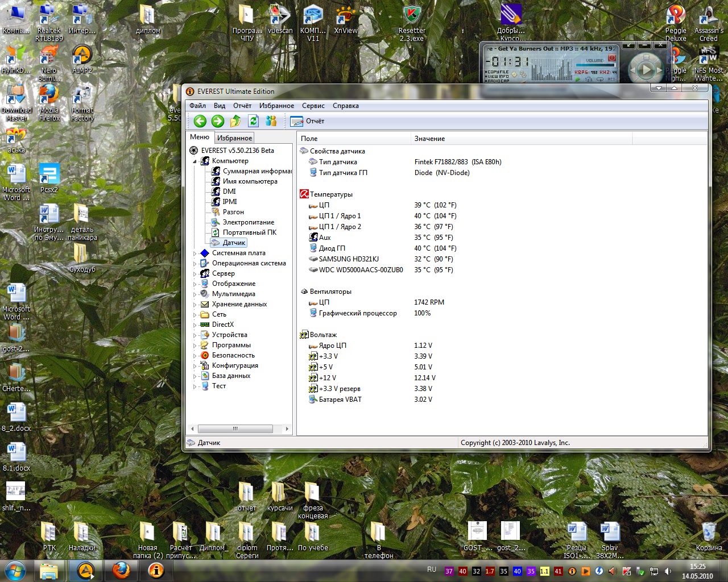Click the green Forward arrow in EVEREST toolbar

pos(217,121)
